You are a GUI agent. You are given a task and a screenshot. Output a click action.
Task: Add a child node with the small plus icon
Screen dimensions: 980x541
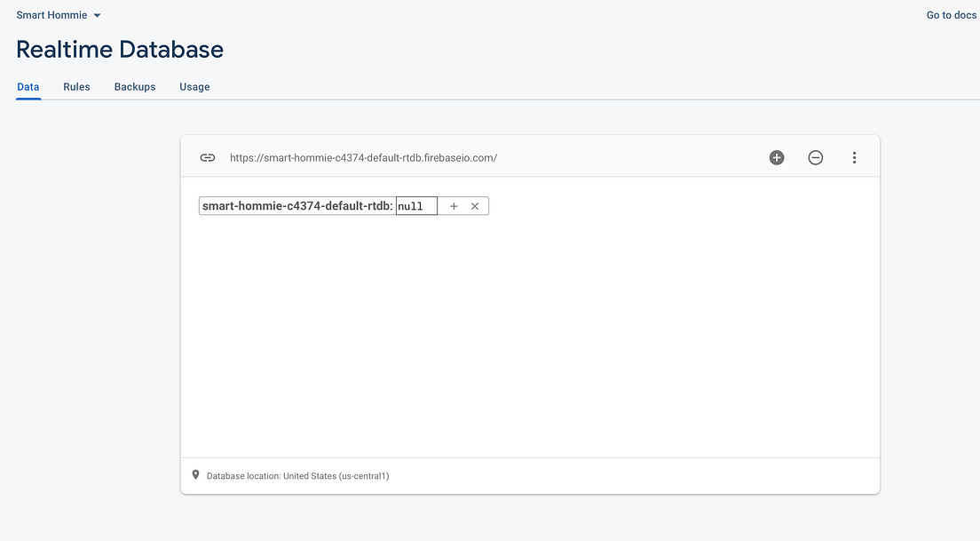454,205
